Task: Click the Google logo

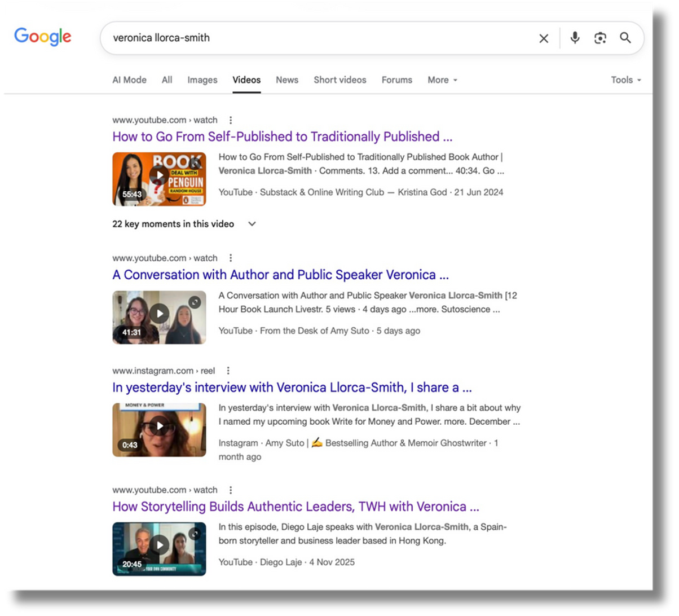Action: [x=43, y=37]
